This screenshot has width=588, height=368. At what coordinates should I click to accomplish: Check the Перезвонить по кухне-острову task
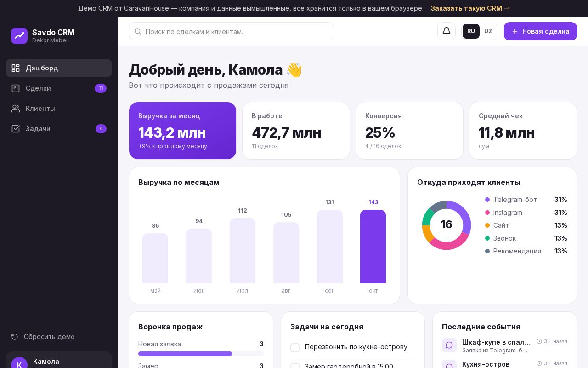pos(295,347)
